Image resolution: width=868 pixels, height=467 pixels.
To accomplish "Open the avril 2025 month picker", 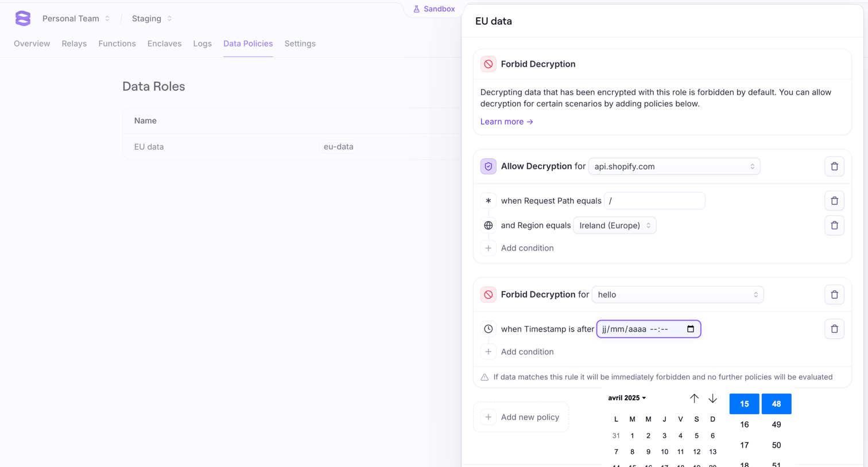I will coord(627,398).
